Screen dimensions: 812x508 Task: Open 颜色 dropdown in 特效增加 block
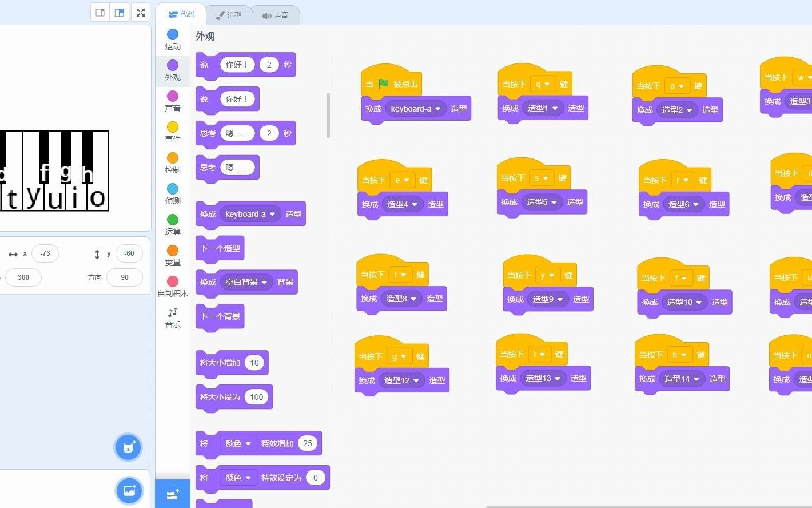pos(238,443)
